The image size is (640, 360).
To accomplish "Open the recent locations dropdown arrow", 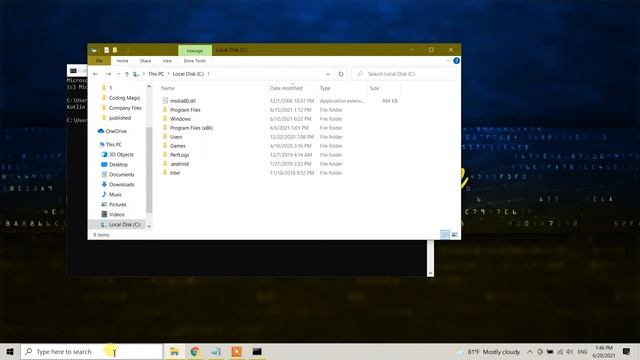I will 118,74.
